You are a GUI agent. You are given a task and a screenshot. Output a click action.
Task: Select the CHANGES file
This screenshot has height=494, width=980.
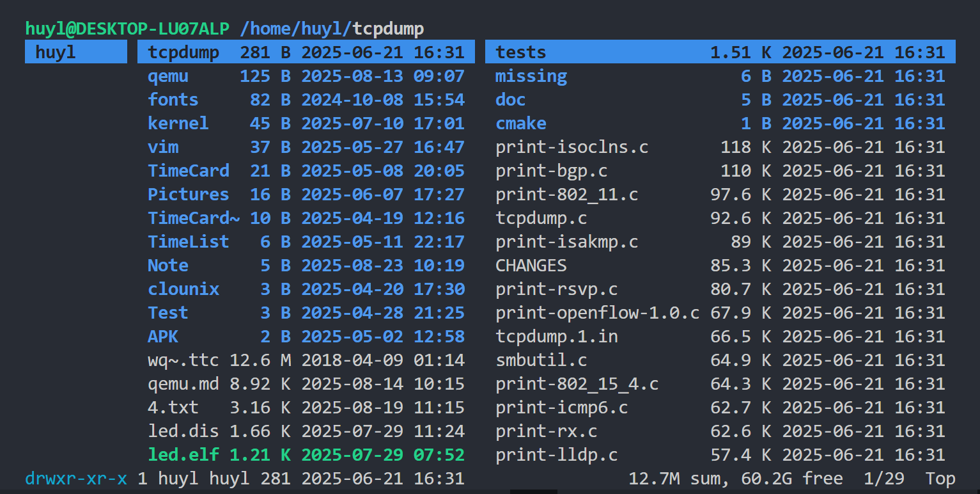(720, 266)
